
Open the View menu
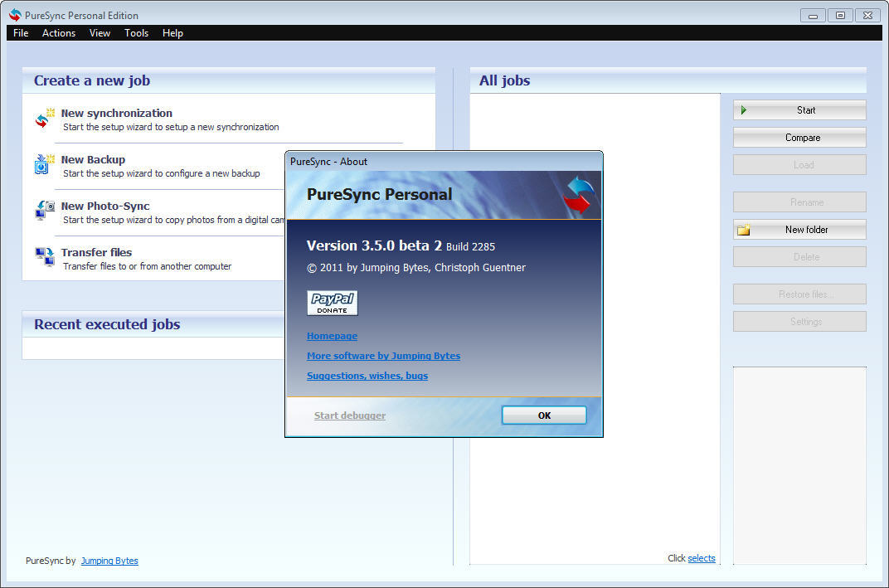point(100,33)
